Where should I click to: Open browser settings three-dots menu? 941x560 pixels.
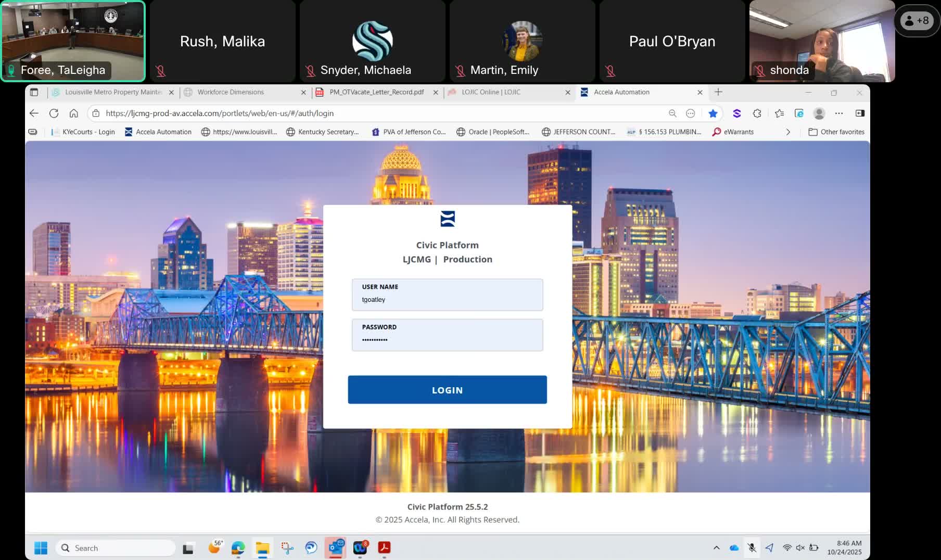[838, 113]
